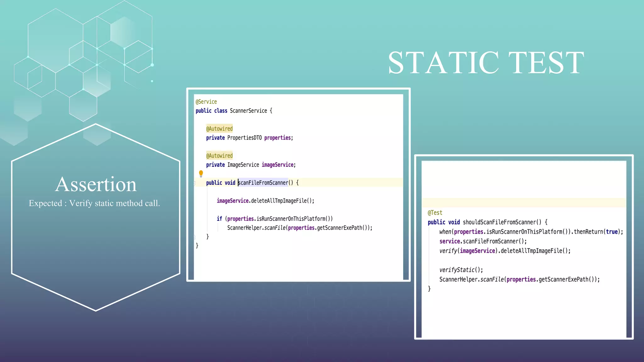The width and height of the screenshot is (644, 362).
Task: Click 'Expected : Verify static method call.' text
Action: point(94,203)
